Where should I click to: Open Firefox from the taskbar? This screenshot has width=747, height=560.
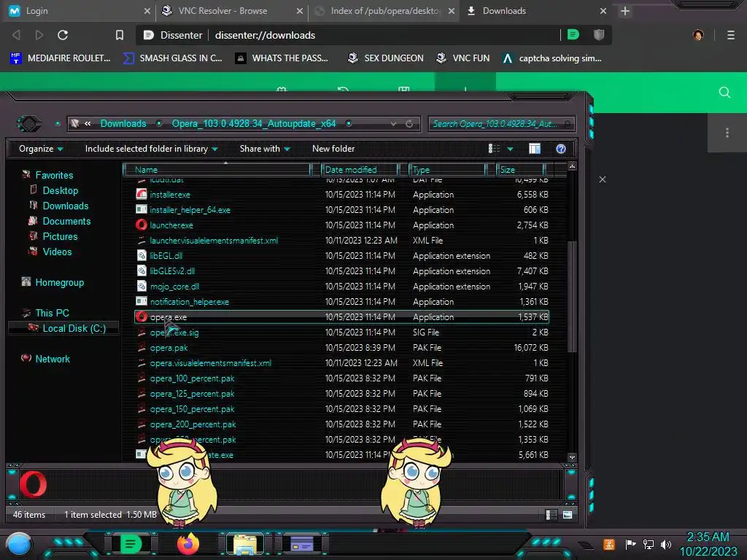pyautogui.click(x=187, y=544)
